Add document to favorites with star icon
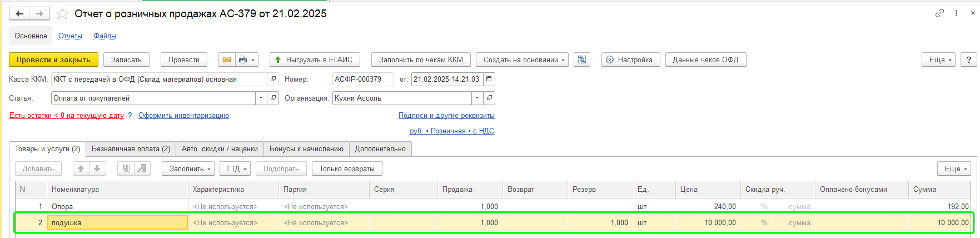 point(63,14)
